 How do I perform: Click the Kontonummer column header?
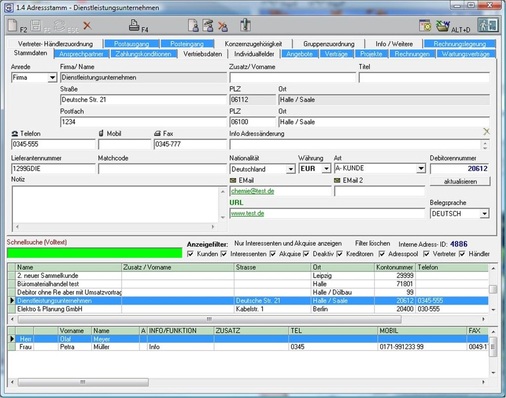coord(395,267)
